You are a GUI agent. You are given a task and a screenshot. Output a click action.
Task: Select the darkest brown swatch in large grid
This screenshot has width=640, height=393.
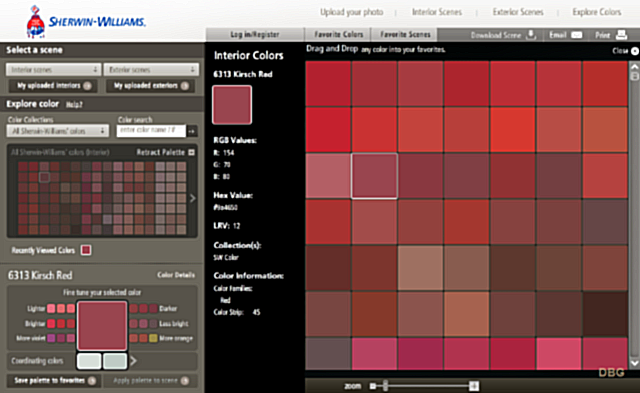point(605,314)
